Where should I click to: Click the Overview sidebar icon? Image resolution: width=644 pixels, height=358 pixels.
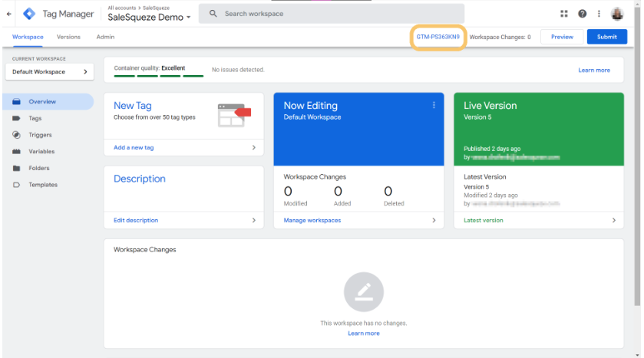(x=16, y=101)
